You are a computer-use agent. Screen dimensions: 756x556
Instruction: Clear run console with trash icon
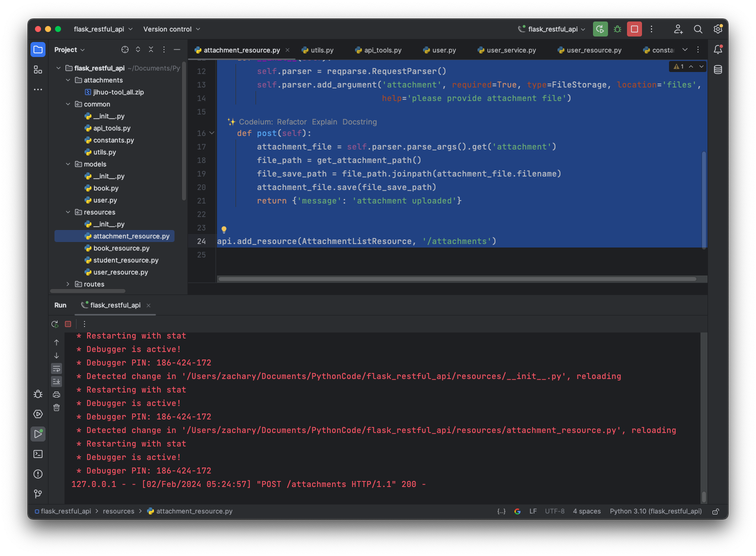[x=56, y=407]
